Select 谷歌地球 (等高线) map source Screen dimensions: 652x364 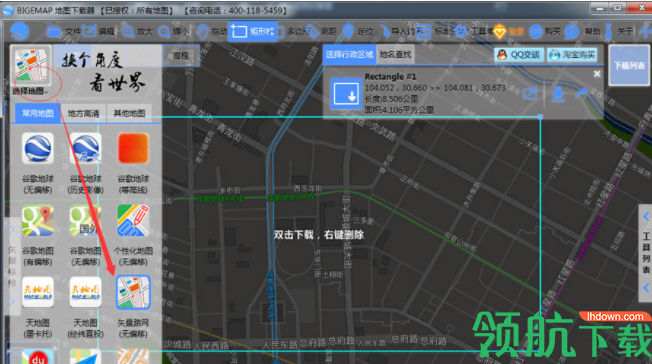click(x=133, y=163)
